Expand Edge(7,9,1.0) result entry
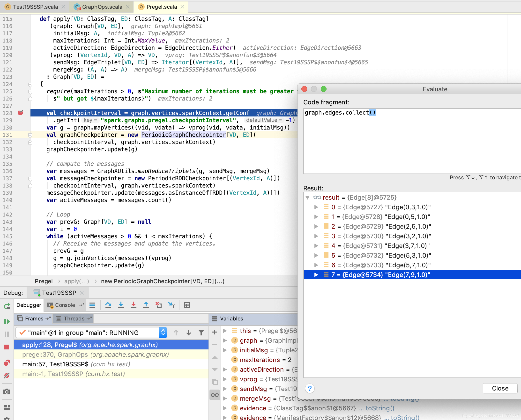 [x=316, y=275]
